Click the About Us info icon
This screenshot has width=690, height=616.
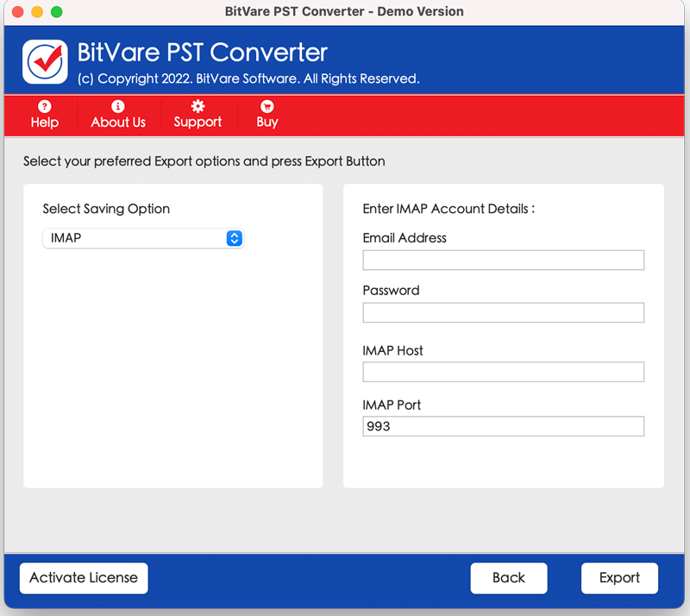click(117, 106)
